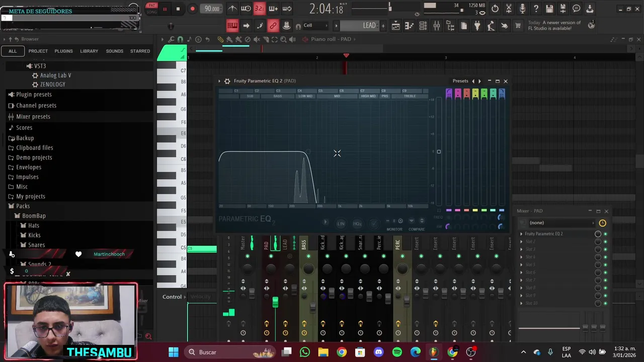644x362 pixels.
Task: Click the scissors audio editor icon
Action: pyautogui.click(x=509, y=9)
